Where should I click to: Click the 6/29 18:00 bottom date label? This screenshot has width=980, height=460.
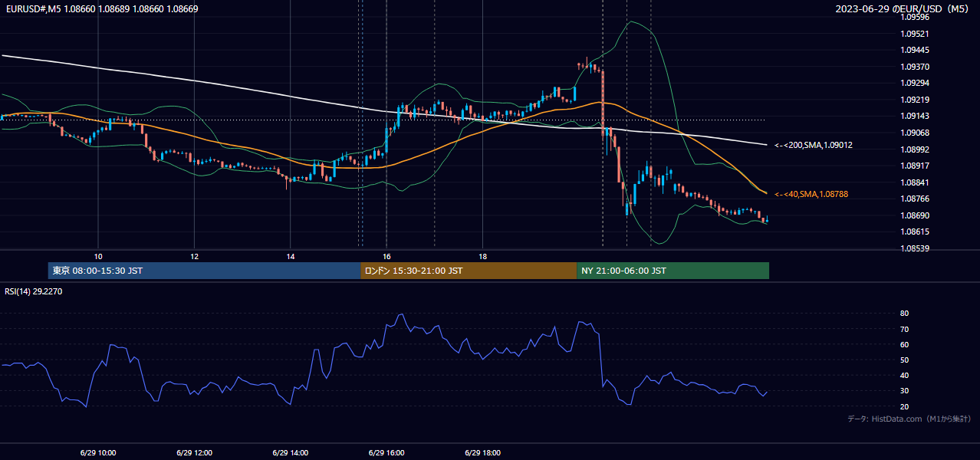pyautogui.click(x=482, y=453)
